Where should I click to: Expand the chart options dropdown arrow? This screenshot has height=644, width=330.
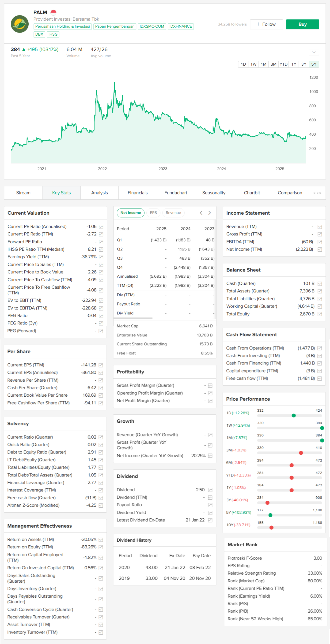pos(314,52)
